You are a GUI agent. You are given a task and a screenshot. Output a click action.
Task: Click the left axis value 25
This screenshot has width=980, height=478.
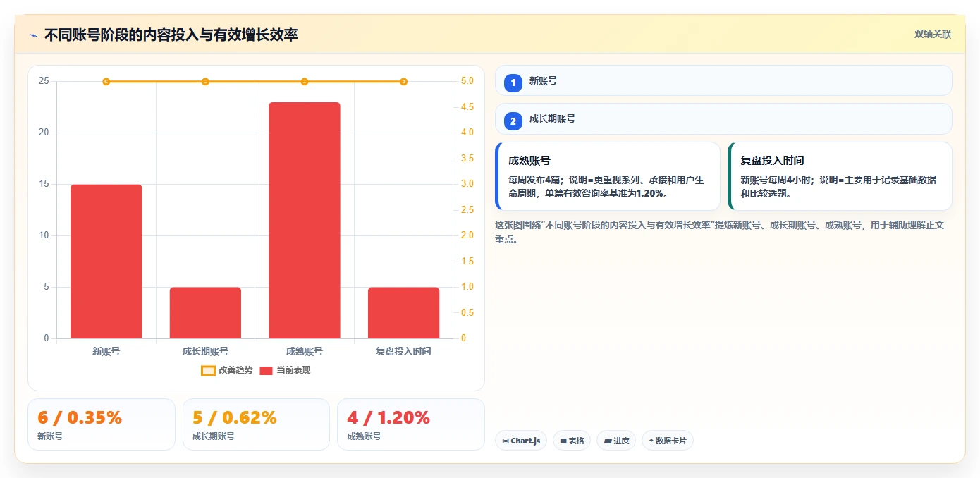[x=44, y=81]
